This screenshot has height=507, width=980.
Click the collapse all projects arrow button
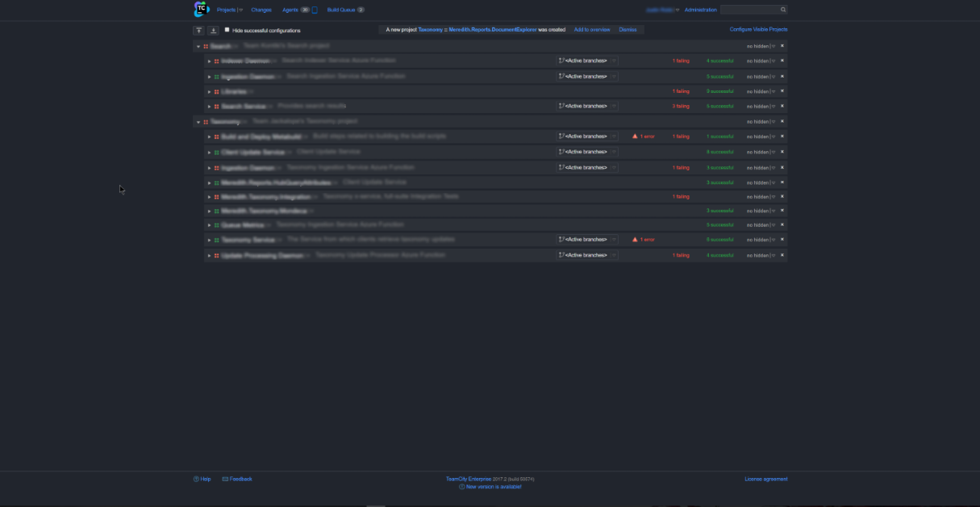[x=198, y=30]
